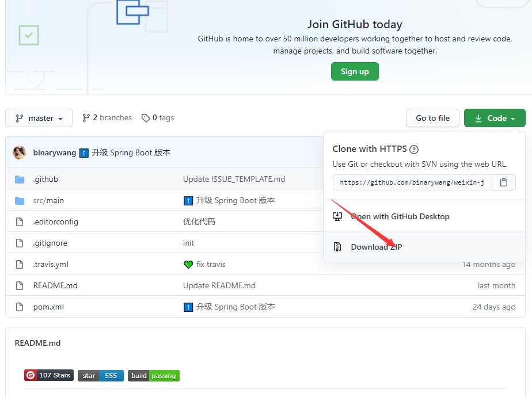This screenshot has width=532, height=397.
Task: Open the .gitignore file
Action: 50,243
